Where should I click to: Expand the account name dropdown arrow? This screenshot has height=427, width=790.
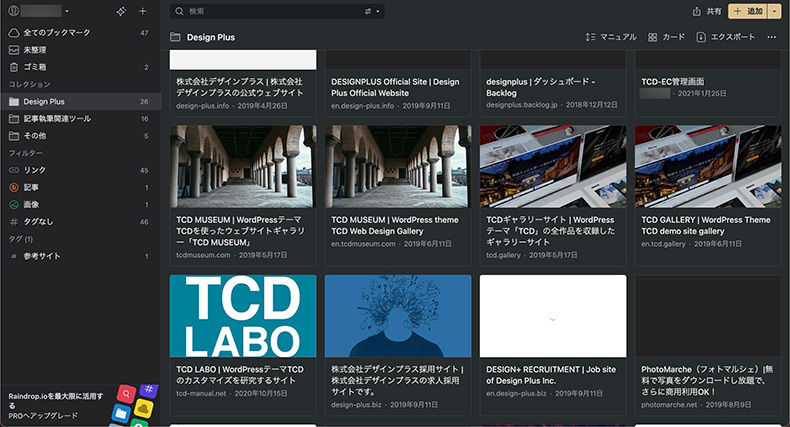tap(67, 11)
